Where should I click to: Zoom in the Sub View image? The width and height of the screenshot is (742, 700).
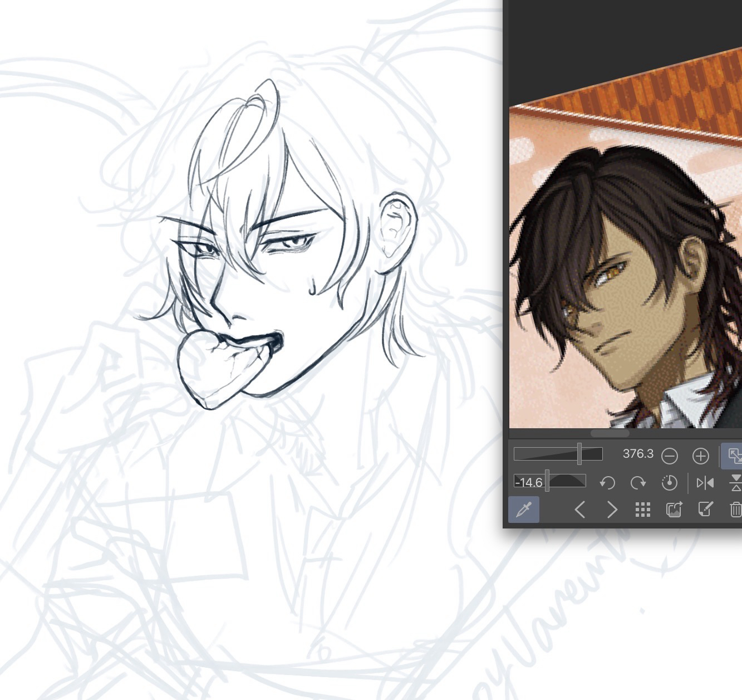(700, 456)
